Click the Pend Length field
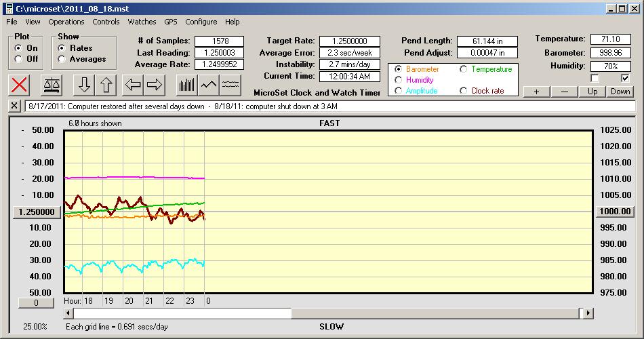 [x=487, y=41]
